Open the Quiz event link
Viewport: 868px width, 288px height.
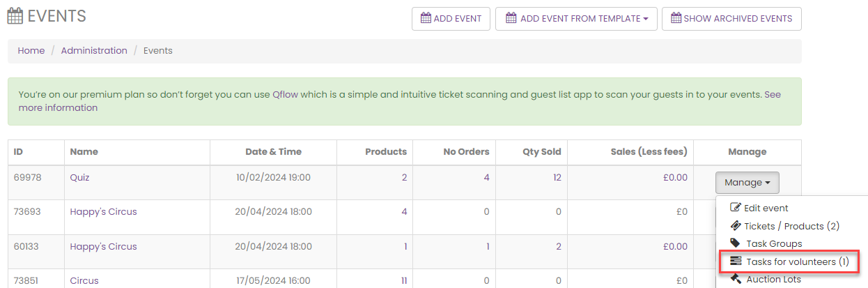point(79,178)
